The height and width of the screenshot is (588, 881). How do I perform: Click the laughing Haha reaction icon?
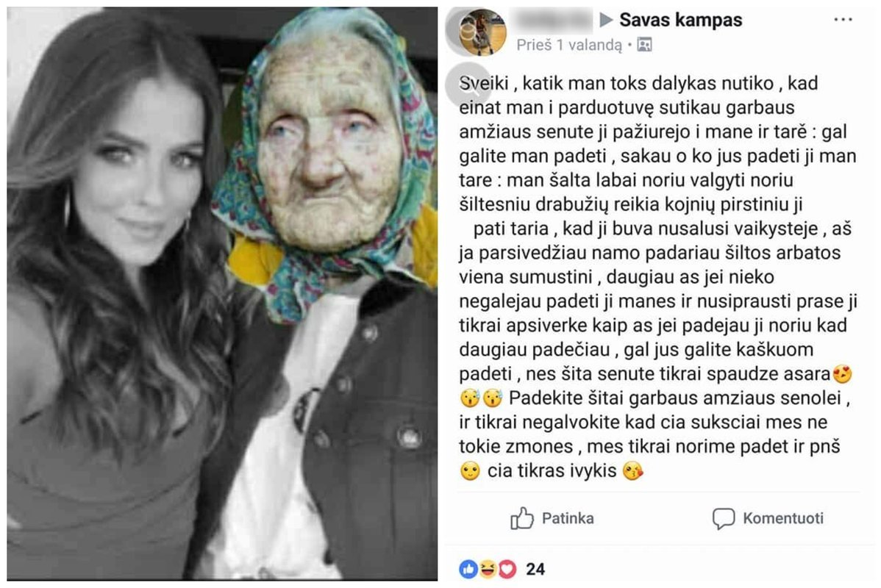click(488, 569)
